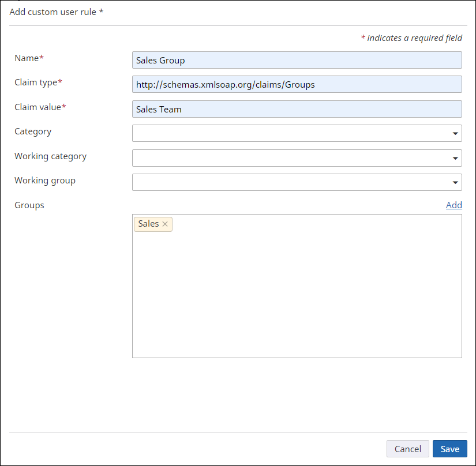Click the Name* field label
Image resolution: width=476 pixels, height=466 pixels.
tap(29, 58)
